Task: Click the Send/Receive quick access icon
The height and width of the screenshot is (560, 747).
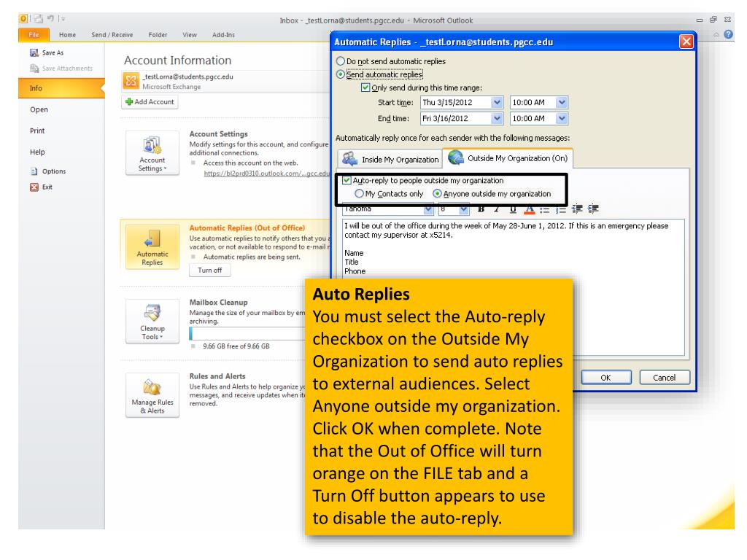Action: (x=38, y=18)
